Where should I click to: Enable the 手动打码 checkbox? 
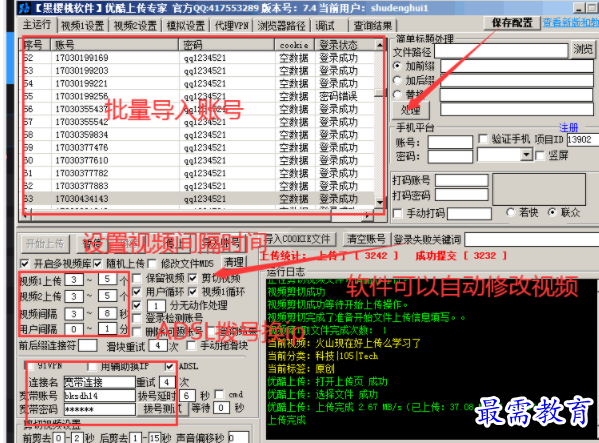[x=398, y=213]
